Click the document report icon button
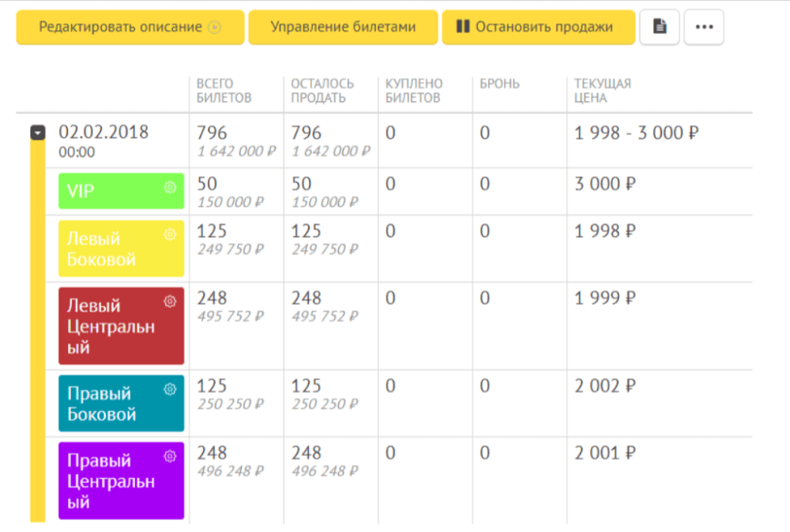Image resolution: width=790 pixels, height=532 pixels. click(660, 27)
